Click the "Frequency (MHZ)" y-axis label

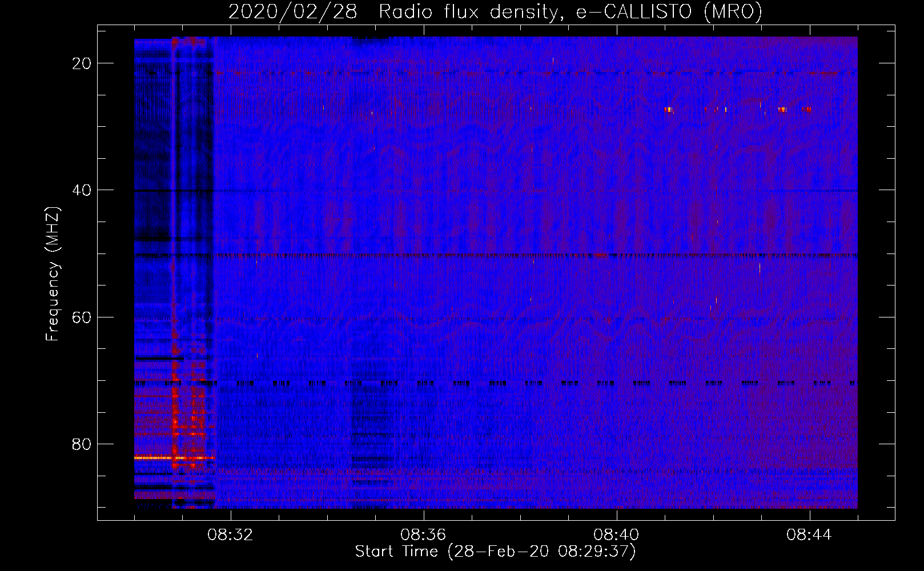tap(53, 274)
